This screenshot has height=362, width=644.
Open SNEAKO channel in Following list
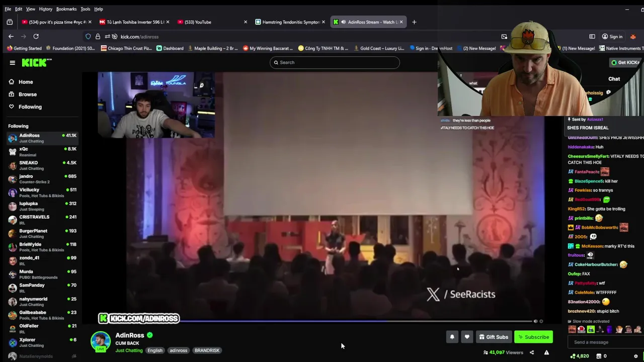tap(43, 165)
